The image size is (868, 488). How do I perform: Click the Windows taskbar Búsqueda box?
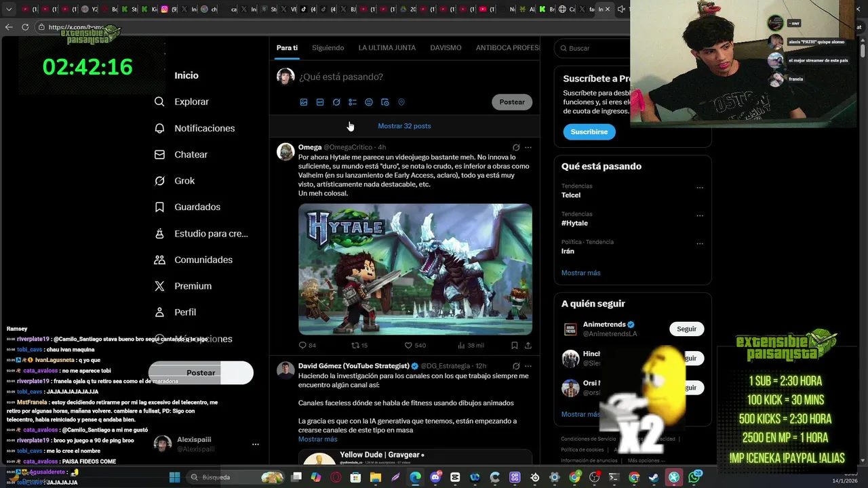pyautogui.click(x=234, y=477)
